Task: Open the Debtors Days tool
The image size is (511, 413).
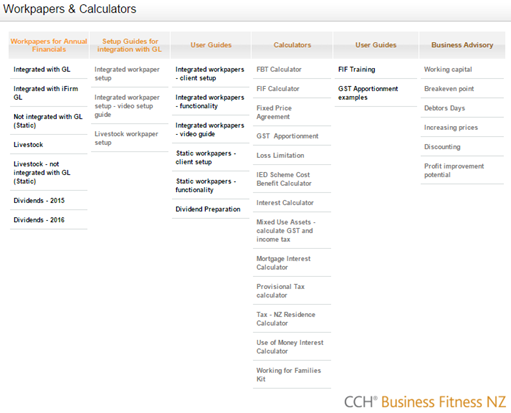Action: pyautogui.click(x=444, y=108)
